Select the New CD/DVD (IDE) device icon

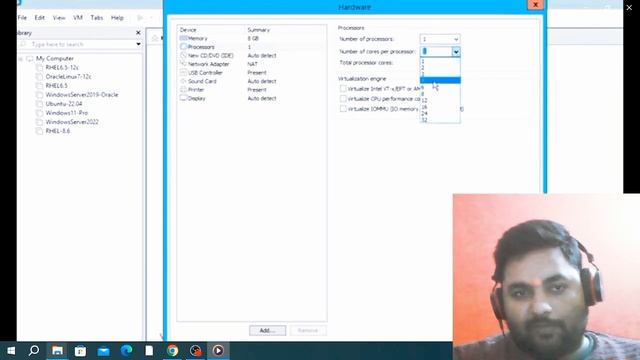tap(183, 55)
